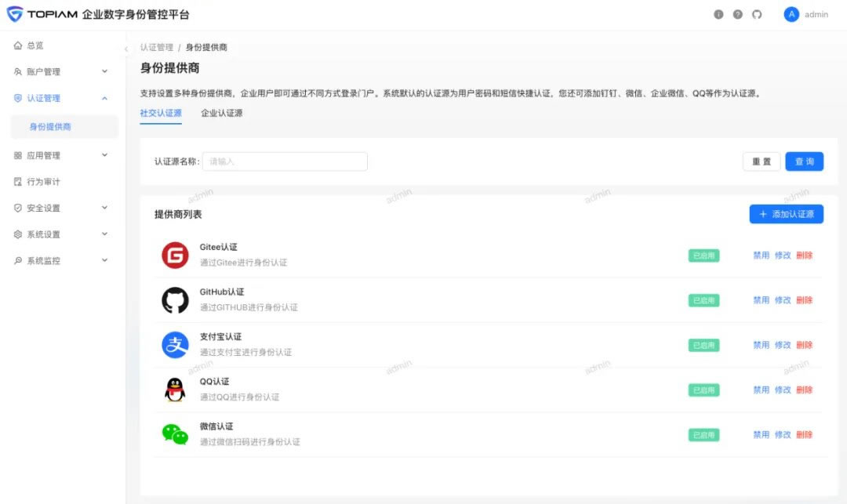Click the shield-check icon beside 安全设置

click(x=18, y=208)
